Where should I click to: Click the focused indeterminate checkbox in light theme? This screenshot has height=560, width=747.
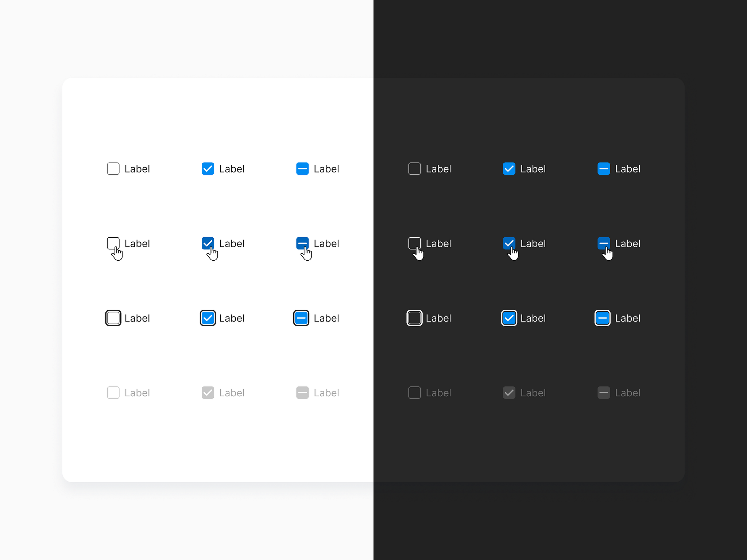(301, 318)
